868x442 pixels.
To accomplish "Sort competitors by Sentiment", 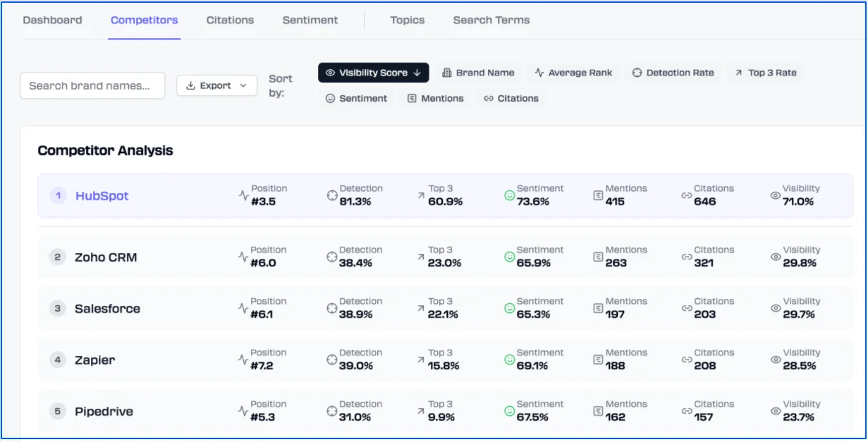I will tap(356, 99).
